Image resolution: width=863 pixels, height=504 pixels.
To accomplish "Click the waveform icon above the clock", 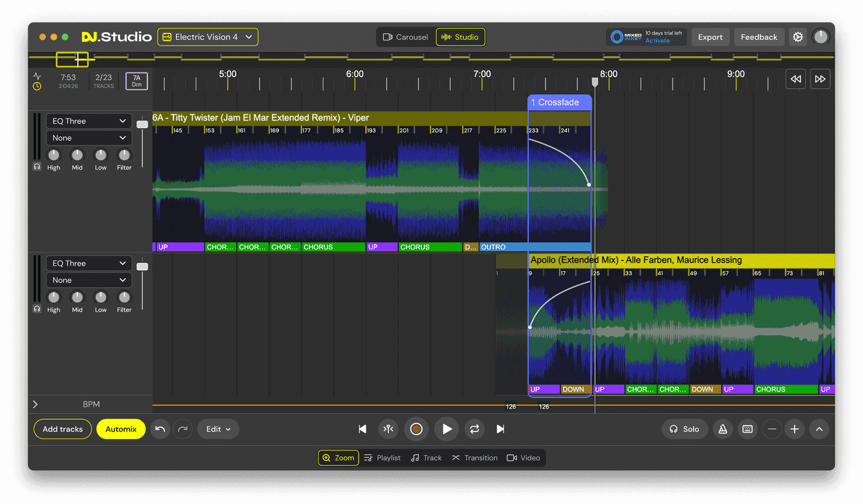I will 36,75.
